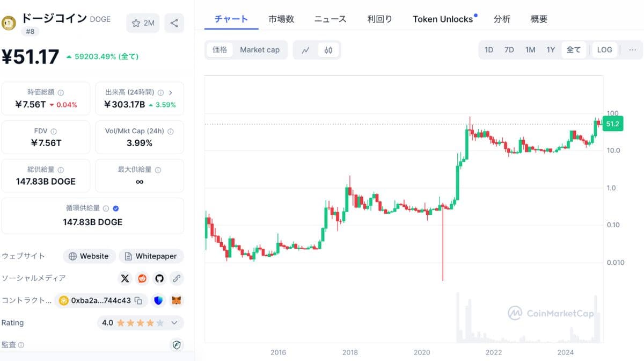Open the chart more options ellipsis menu

click(632, 50)
